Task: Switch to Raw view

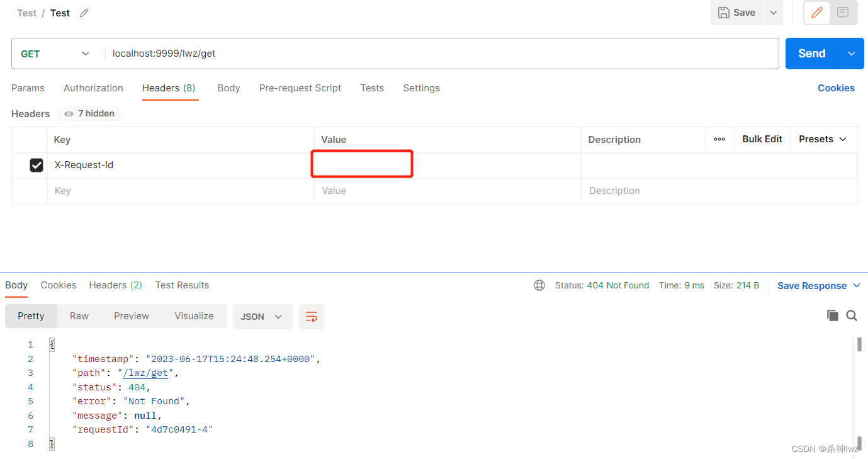Action: pos(79,316)
